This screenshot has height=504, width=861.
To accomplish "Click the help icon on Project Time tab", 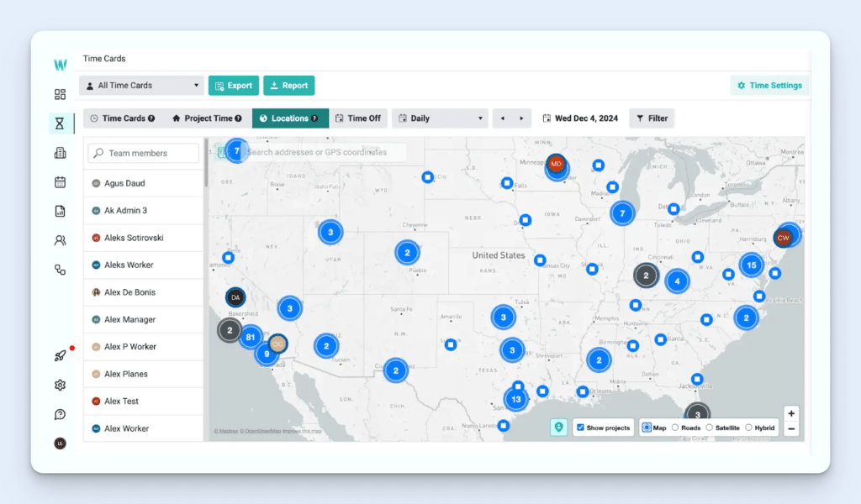I will point(238,118).
